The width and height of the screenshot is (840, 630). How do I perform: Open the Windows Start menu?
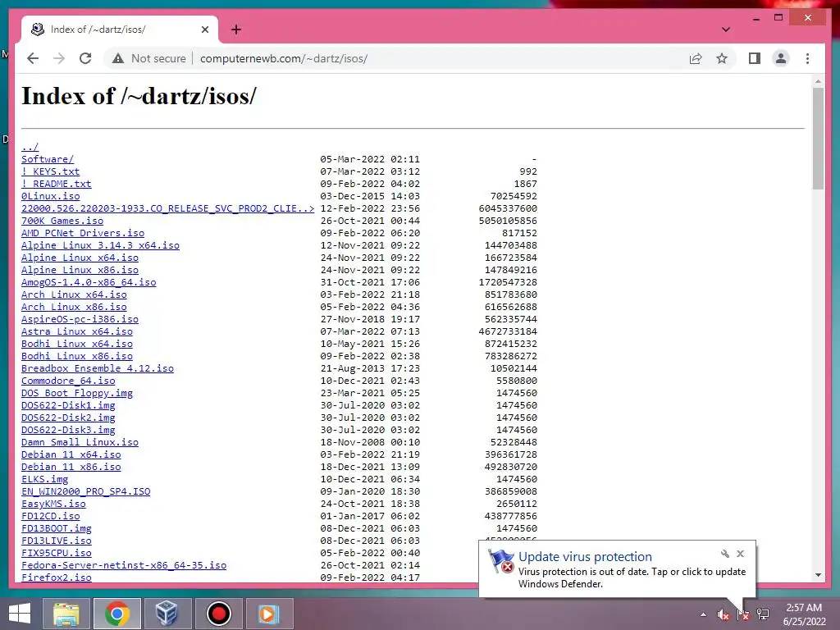[x=20, y=614]
